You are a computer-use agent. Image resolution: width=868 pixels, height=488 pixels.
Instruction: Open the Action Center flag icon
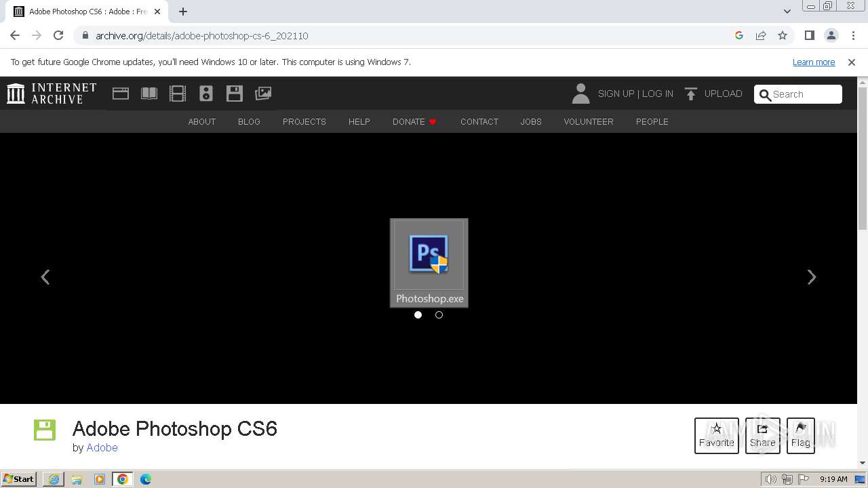(x=803, y=479)
